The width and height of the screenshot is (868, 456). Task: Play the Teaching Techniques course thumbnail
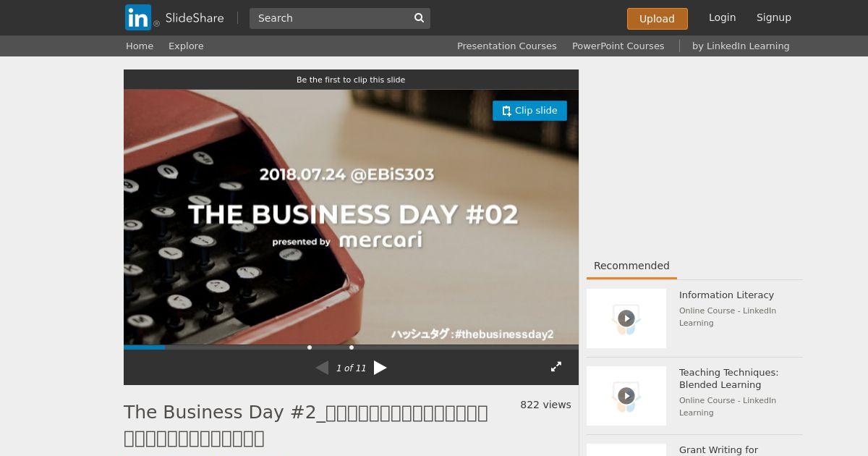tap(626, 396)
